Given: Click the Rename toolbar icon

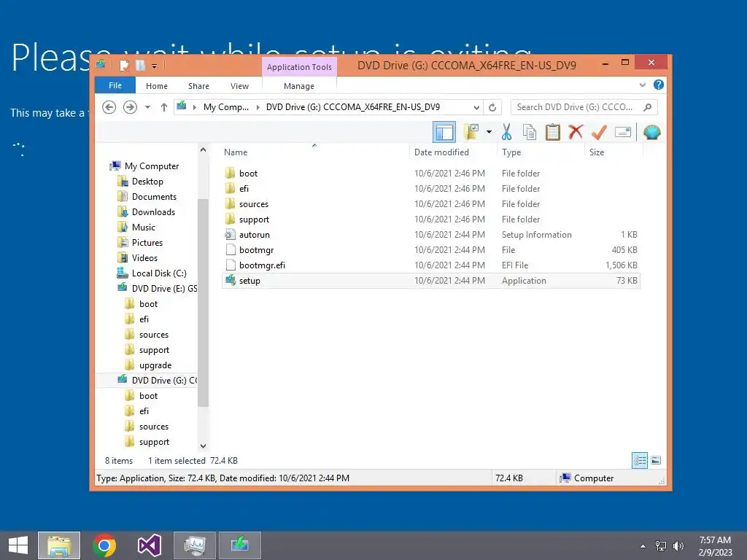Looking at the screenshot, I should coord(623,132).
